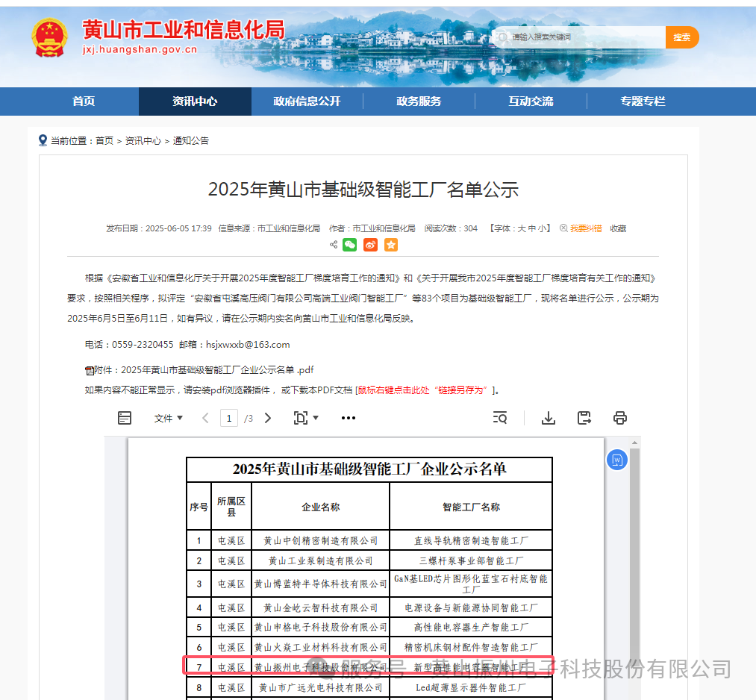Open the 专题专栏 navigation tab

(x=643, y=101)
